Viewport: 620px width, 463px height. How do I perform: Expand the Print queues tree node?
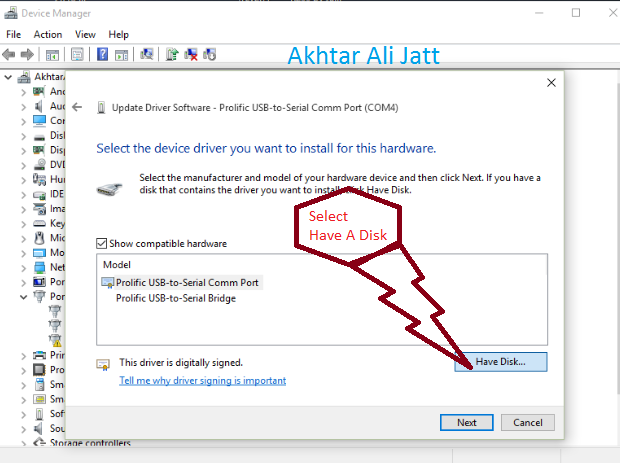point(23,355)
